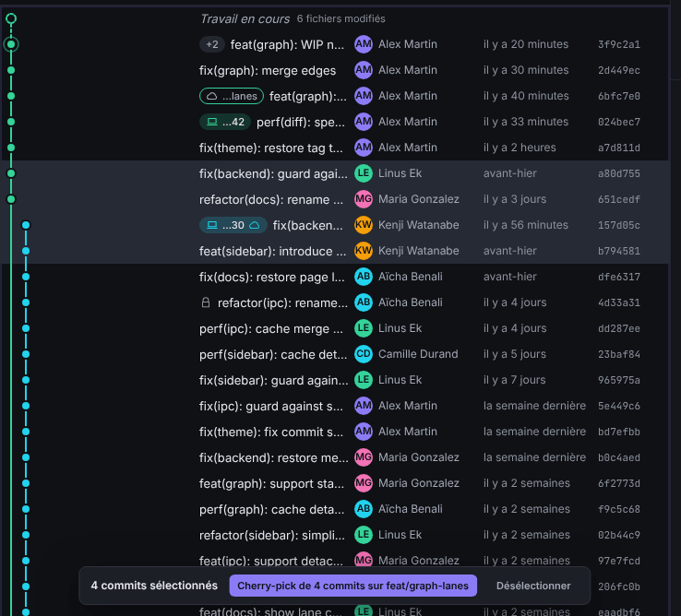Select commit fix(docs): restore page l...
The image size is (681, 616).
[334, 277]
